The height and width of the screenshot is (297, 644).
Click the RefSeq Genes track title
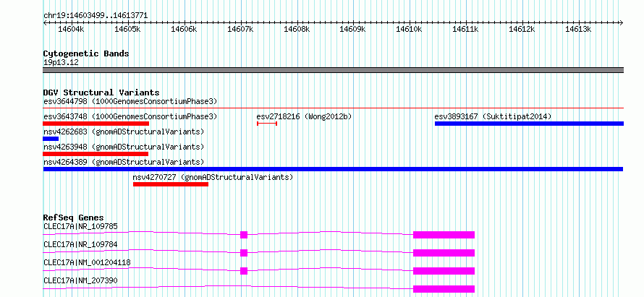click(74, 218)
